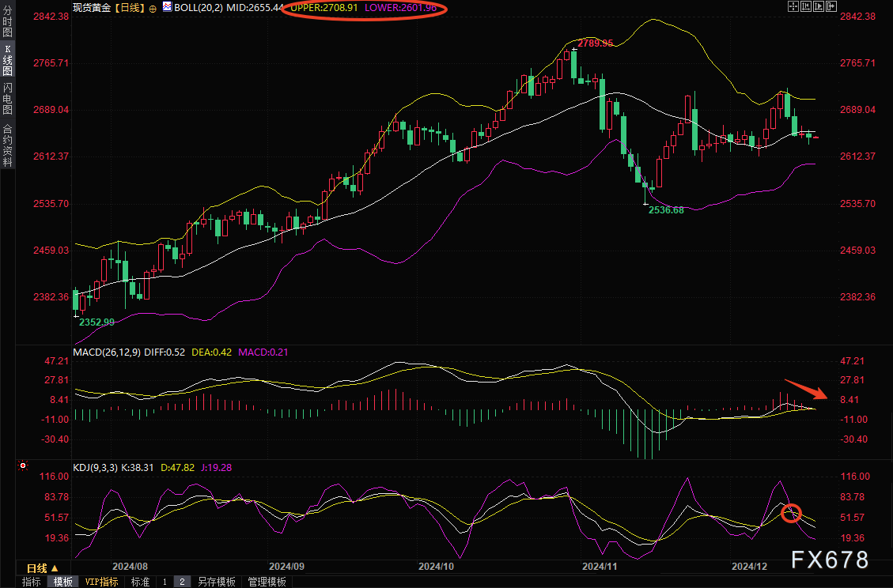Click the 管理模板 button
893x588 pixels.
coord(267,582)
